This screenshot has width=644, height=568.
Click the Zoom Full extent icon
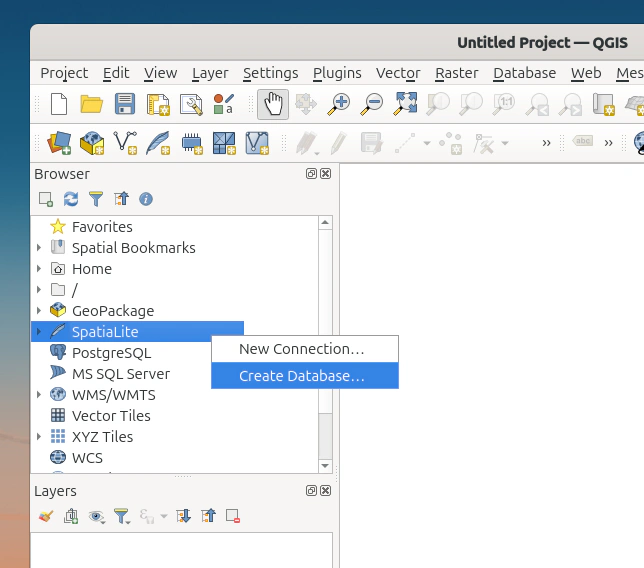point(406,103)
